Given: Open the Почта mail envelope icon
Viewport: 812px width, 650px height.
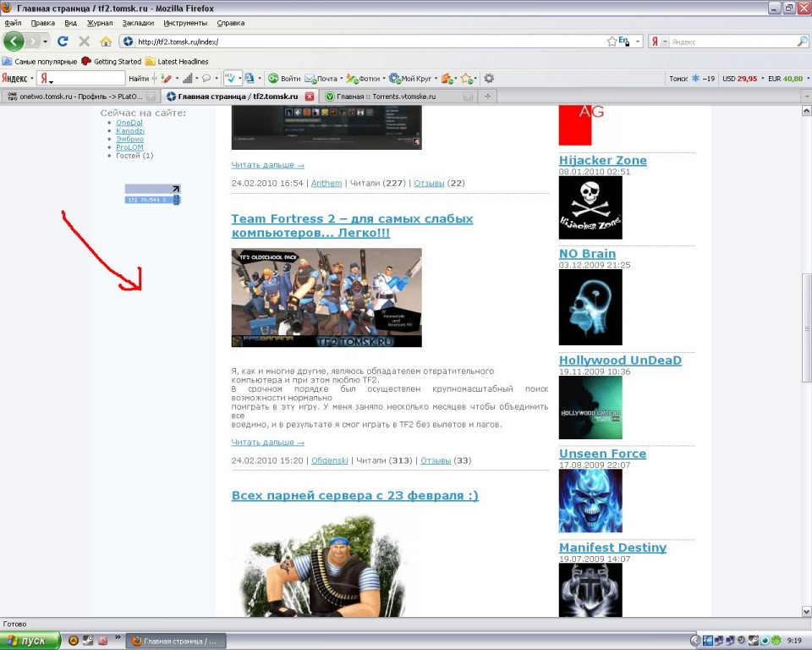Looking at the screenshot, I should tap(310, 79).
